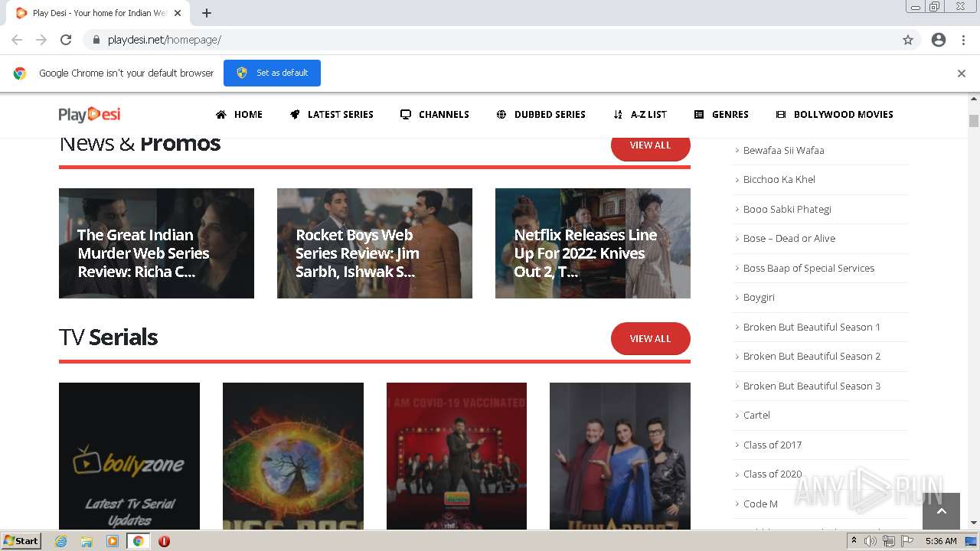Click the Chrome taskbar icon
This screenshot has width=980, height=551.
click(x=138, y=541)
